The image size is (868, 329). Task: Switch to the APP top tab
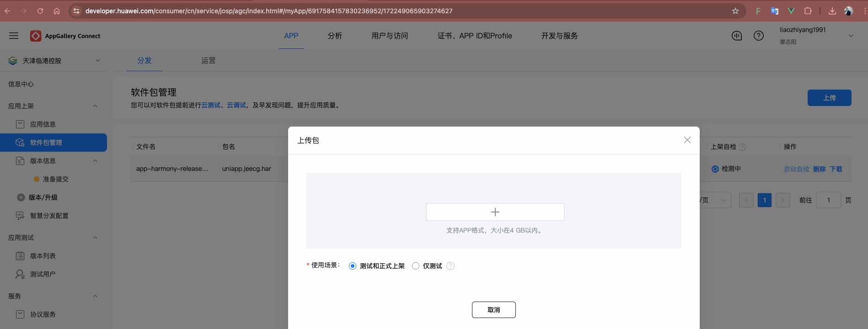[x=291, y=36]
